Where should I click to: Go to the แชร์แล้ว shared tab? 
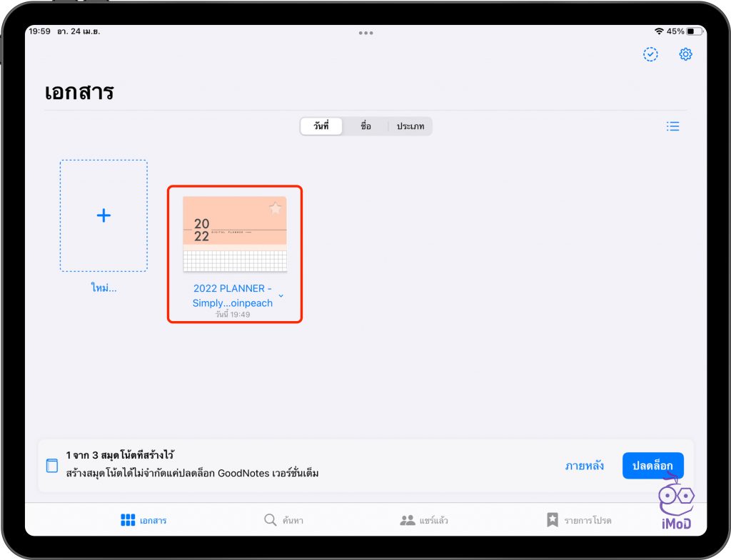(x=424, y=520)
